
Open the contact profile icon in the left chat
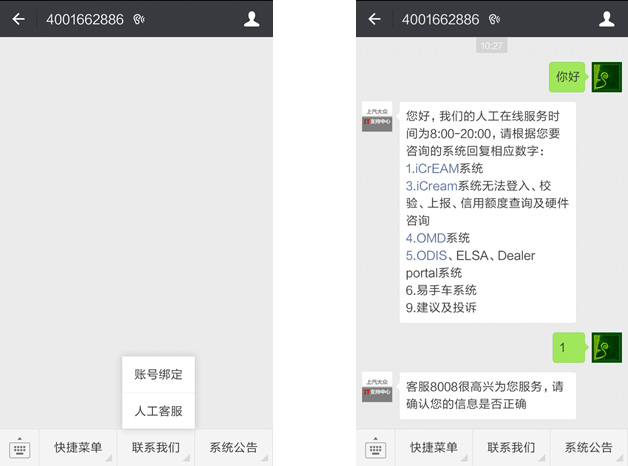click(252, 19)
